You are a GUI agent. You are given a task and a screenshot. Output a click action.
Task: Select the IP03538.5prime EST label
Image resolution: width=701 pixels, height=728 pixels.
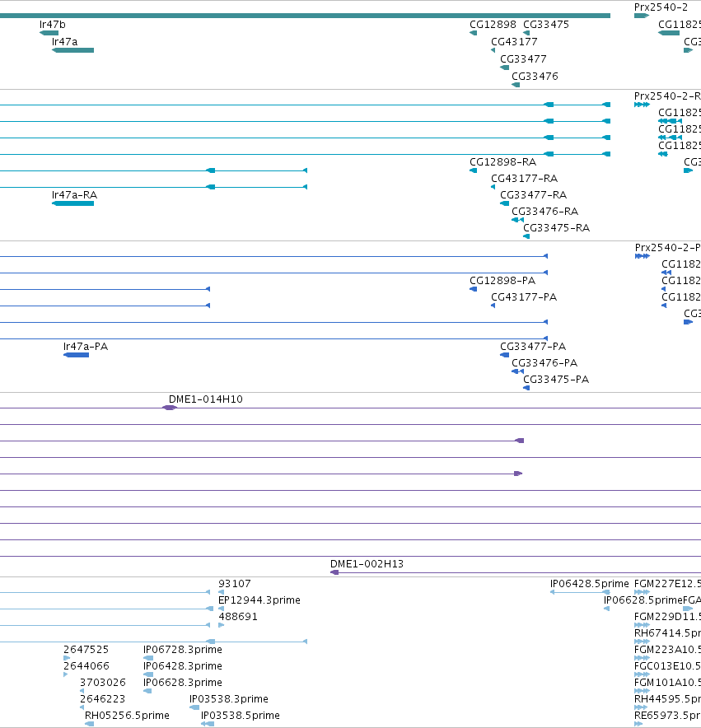241,716
